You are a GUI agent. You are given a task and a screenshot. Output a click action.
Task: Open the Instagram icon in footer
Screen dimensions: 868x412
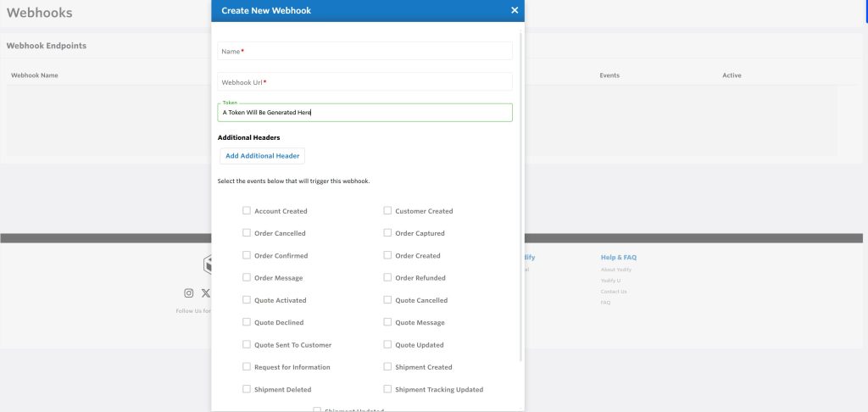189,293
